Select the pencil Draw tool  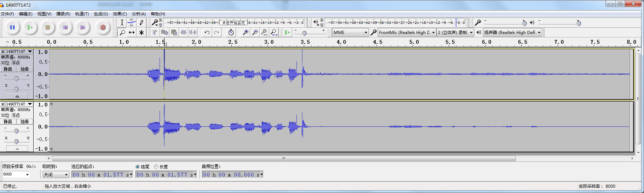click(x=141, y=23)
